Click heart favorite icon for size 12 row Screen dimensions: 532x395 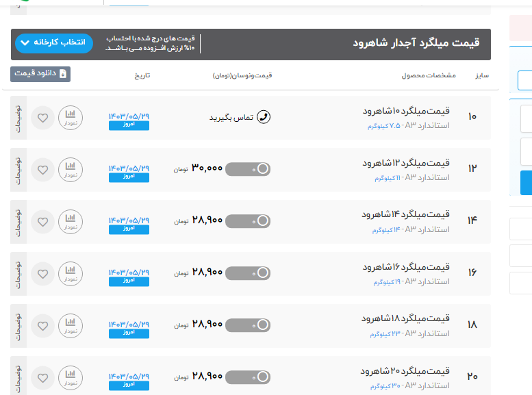tap(42, 169)
